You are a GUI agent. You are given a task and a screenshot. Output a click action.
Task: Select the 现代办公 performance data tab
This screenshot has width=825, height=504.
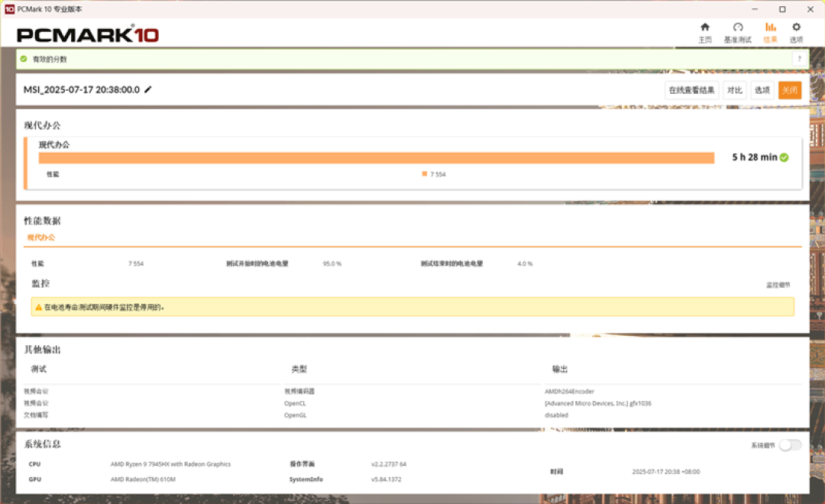(41, 237)
